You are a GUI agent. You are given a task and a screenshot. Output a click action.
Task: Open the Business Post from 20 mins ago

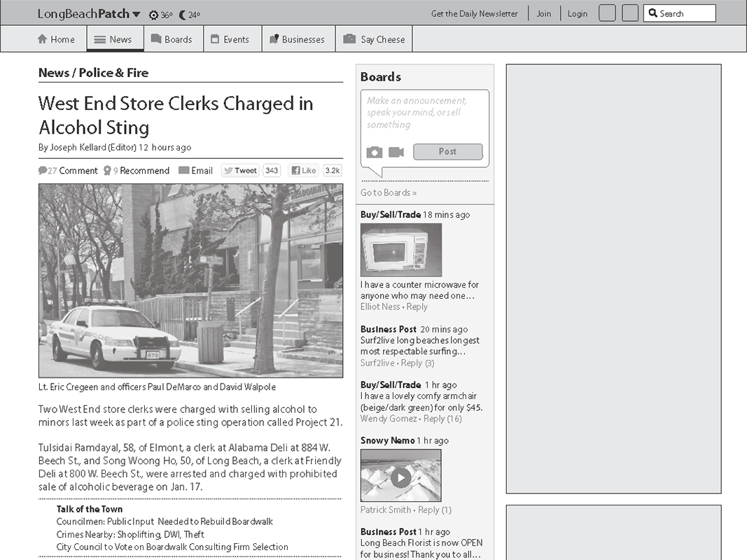click(x=389, y=329)
